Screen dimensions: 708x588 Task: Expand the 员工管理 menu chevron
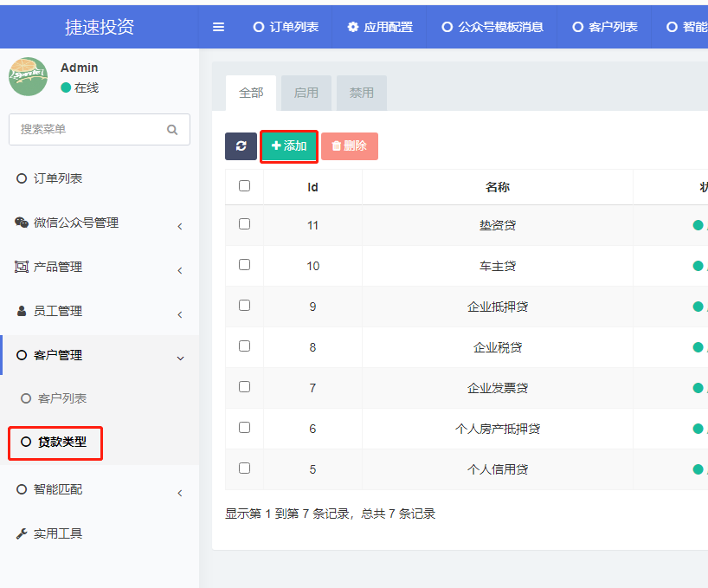point(180,314)
